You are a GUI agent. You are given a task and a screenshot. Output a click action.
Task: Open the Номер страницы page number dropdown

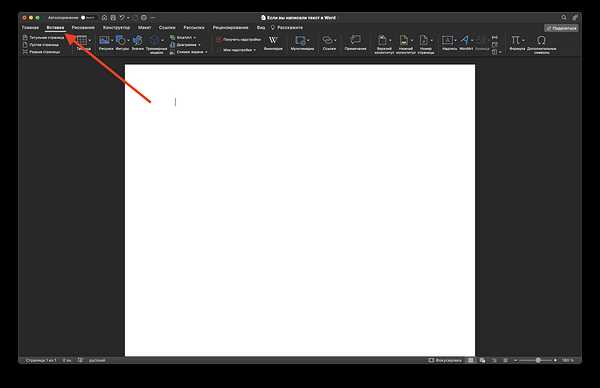(x=426, y=44)
